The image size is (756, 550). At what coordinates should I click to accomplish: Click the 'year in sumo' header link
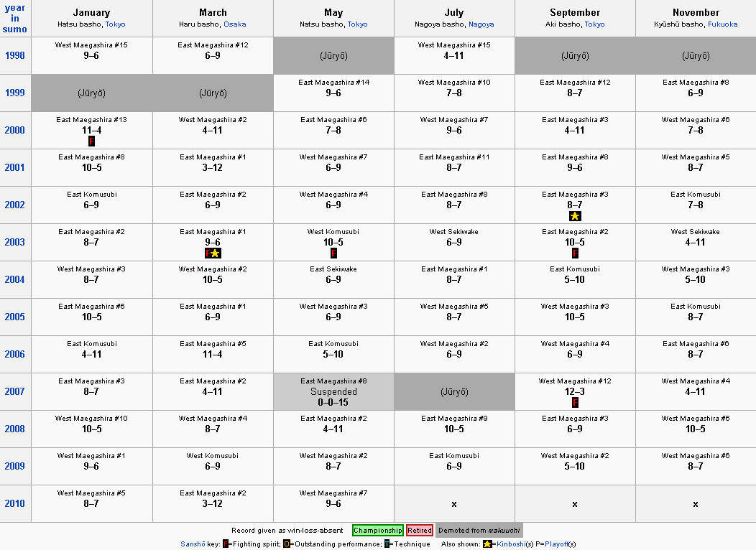coord(15,18)
